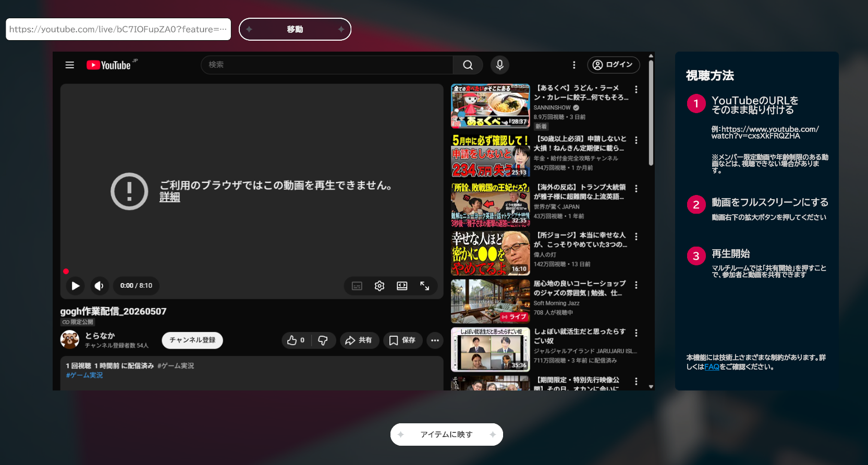
Task: Click the 708 人が視聴中 viewer count
Action: (553, 313)
